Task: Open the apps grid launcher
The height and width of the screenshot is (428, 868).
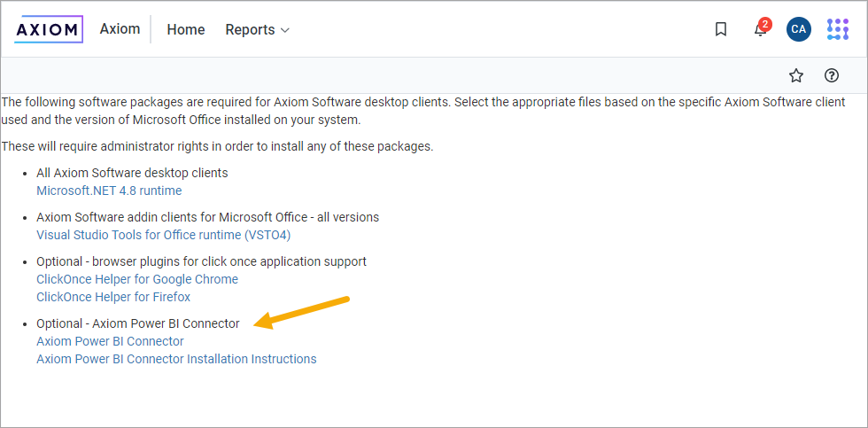Action: 837,29
